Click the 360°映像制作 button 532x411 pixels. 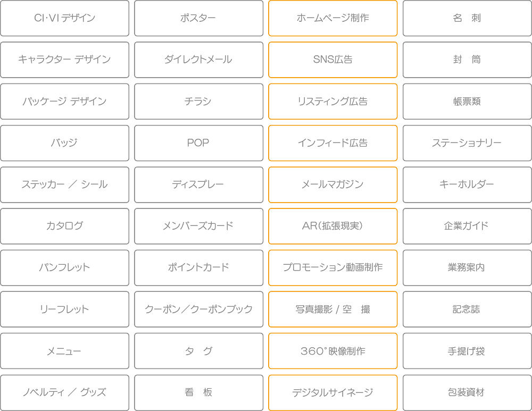[x=333, y=351]
